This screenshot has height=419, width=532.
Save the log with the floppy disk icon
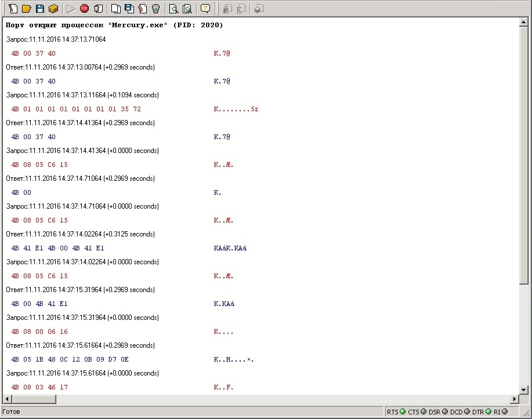[x=40, y=9]
